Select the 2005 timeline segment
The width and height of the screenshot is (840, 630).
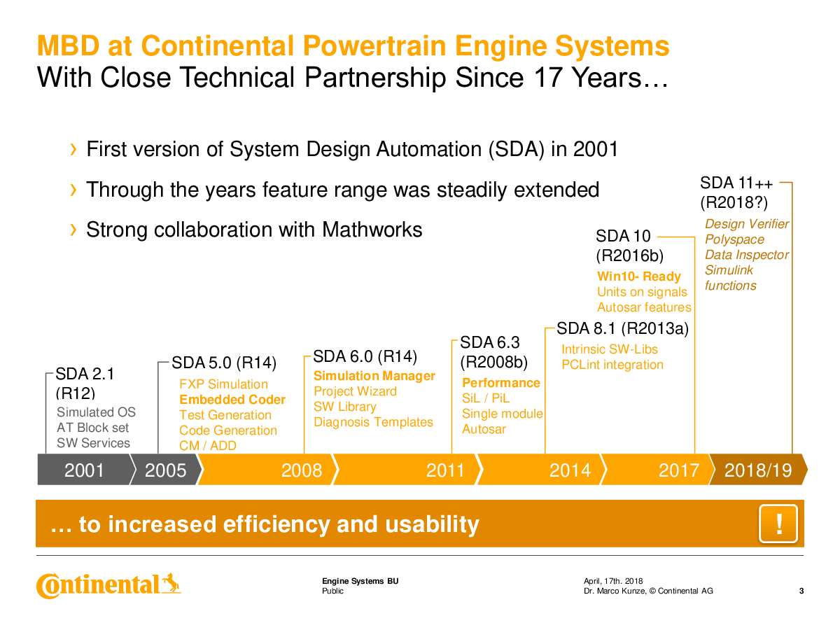pyautogui.click(x=166, y=470)
